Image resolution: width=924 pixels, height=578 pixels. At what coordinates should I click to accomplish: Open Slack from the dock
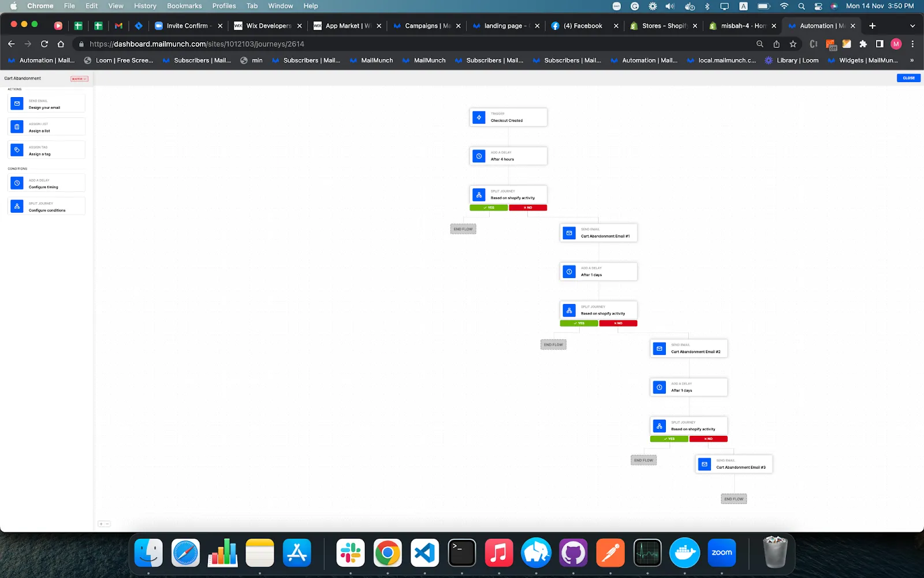351,553
